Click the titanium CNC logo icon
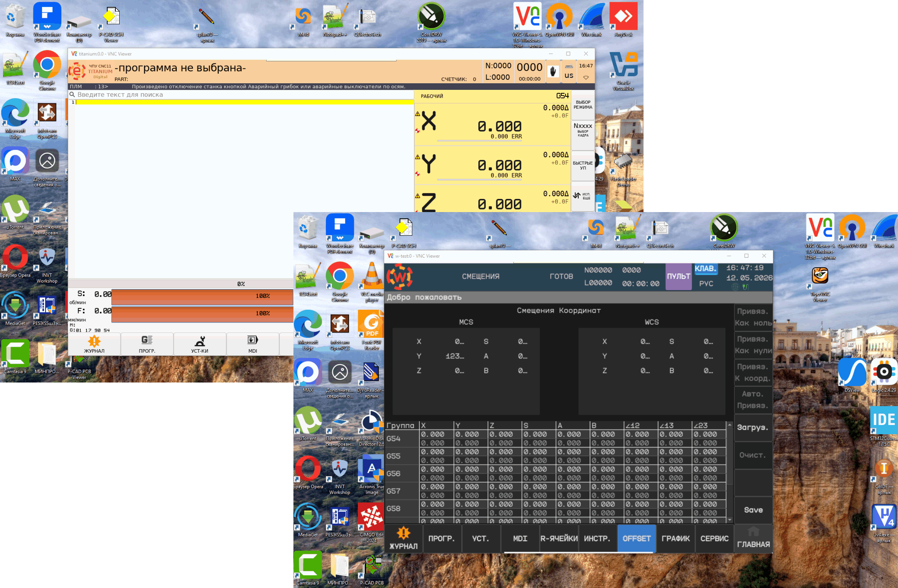 pyautogui.click(x=77, y=71)
